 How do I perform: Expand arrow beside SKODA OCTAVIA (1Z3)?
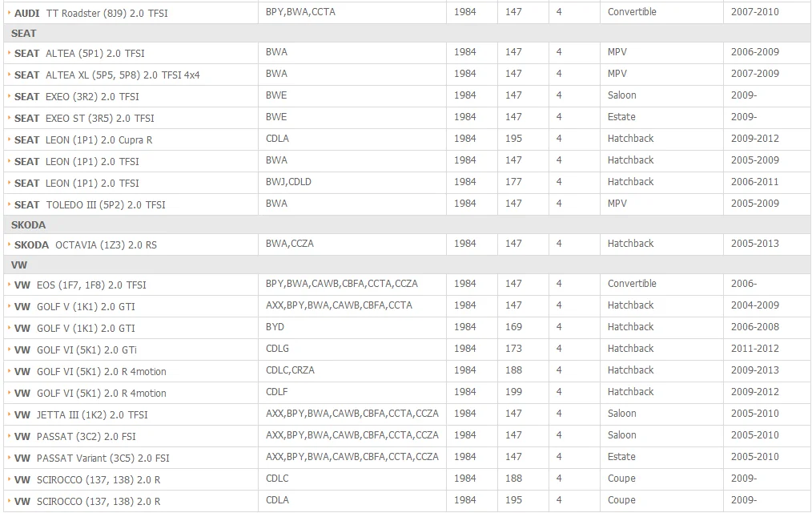[10, 244]
